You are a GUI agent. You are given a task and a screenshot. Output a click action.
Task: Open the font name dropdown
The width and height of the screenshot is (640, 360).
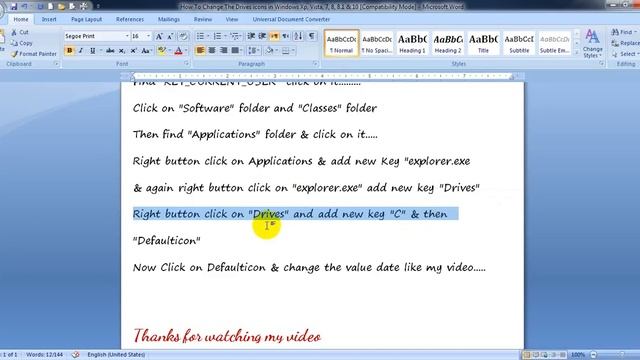coord(127,36)
